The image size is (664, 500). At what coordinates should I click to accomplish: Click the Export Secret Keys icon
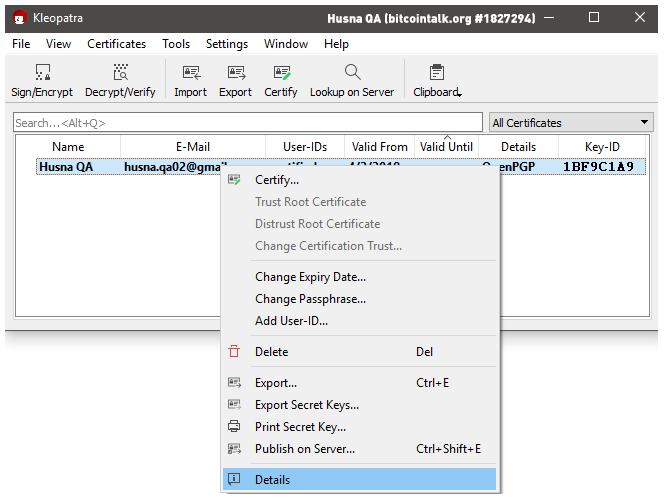click(x=234, y=405)
